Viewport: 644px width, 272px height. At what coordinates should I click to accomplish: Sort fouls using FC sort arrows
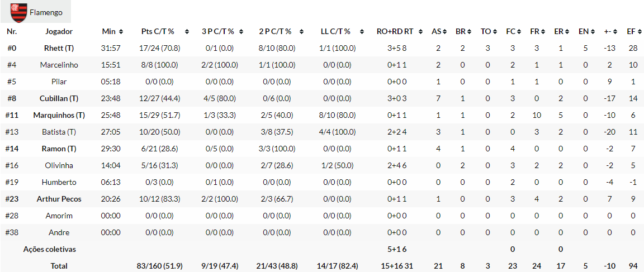pyautogui.click(x=519, y=32)
